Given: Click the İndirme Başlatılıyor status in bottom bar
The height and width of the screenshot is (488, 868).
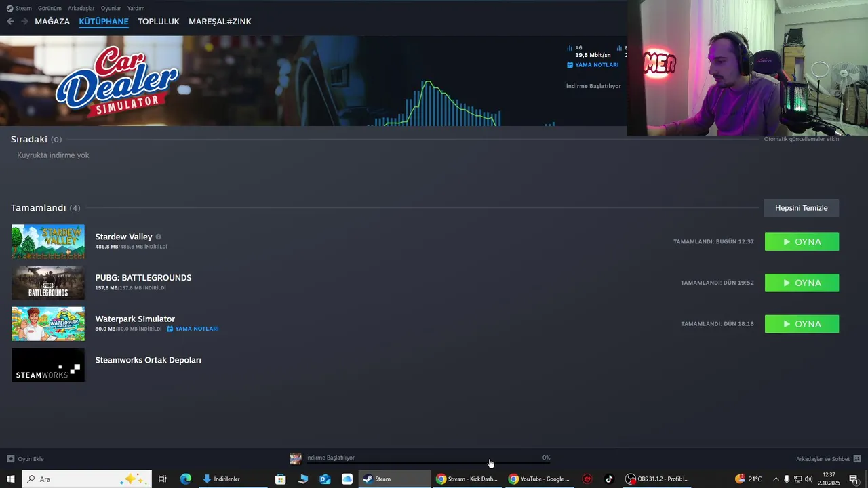Looking at the screenshot, I should coord(330,457).
